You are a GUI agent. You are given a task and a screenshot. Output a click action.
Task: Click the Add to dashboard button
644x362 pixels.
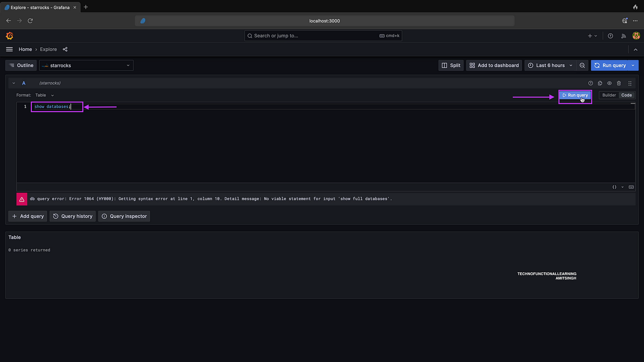[x=494, y=66]
